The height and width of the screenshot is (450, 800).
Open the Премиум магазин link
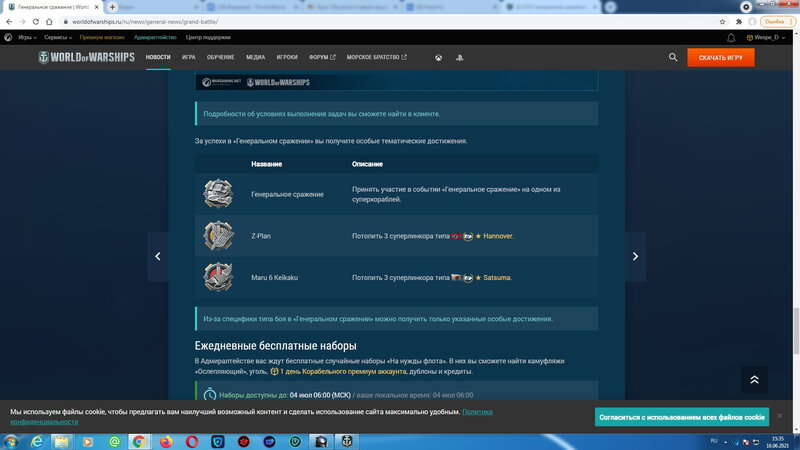(x=102, y=37)
